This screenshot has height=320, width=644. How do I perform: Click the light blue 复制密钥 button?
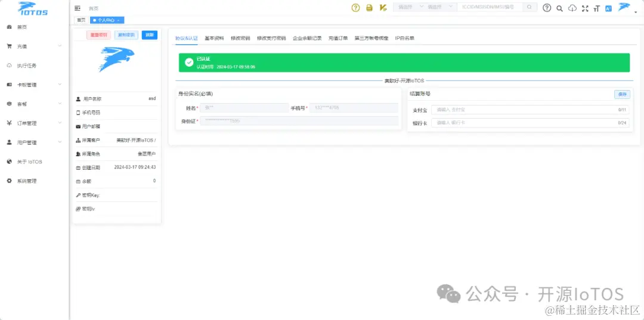126,35
